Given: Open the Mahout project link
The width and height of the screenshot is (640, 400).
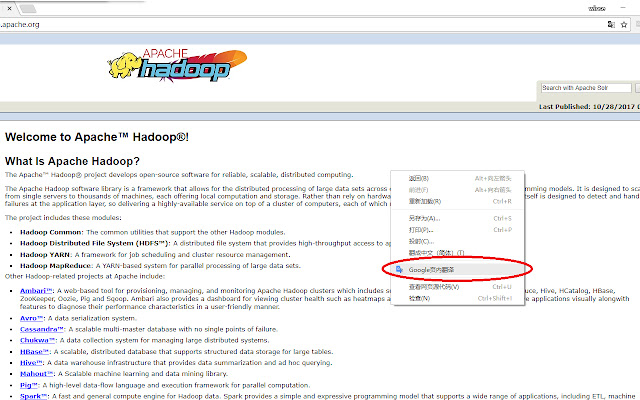Looking at the screenshot, I should 36,373.
